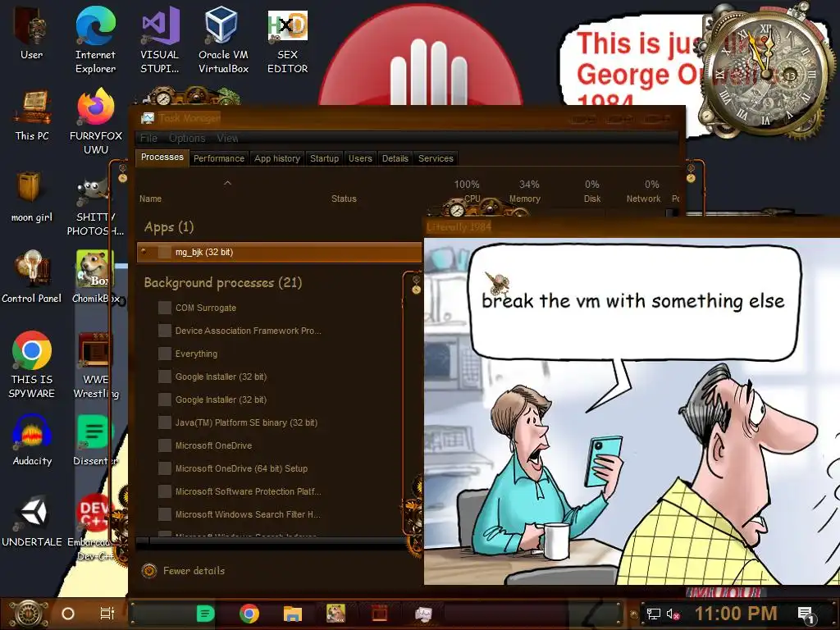Click the Apps (1) group header
840x630 pixels.
[x=169, y=227]
